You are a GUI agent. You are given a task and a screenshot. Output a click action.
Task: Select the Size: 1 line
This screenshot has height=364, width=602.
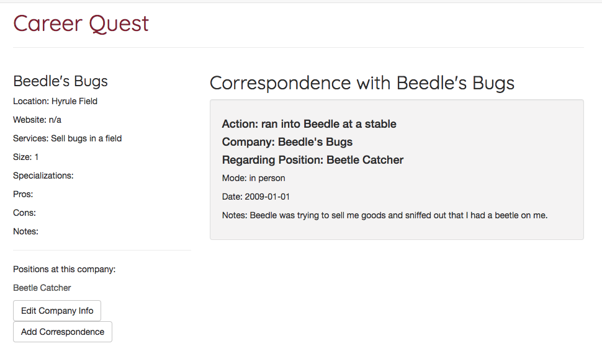point(26,157)
